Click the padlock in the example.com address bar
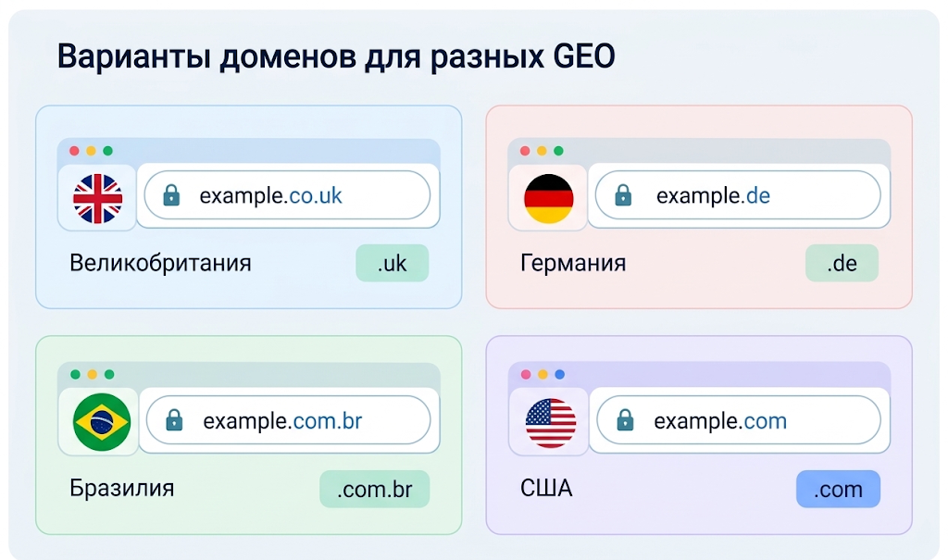Image resolution: width=948 pixels, height=560 pixels. tap(625, 419)
